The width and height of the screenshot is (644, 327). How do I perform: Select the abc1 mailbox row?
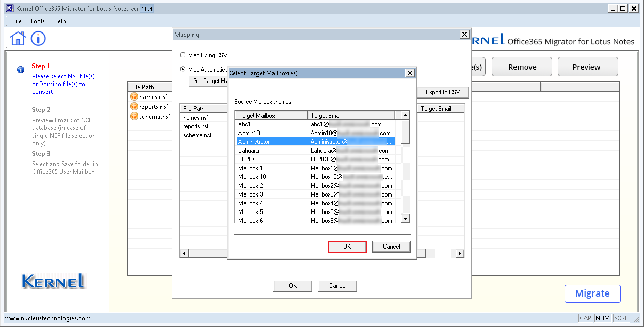[316, 124]
